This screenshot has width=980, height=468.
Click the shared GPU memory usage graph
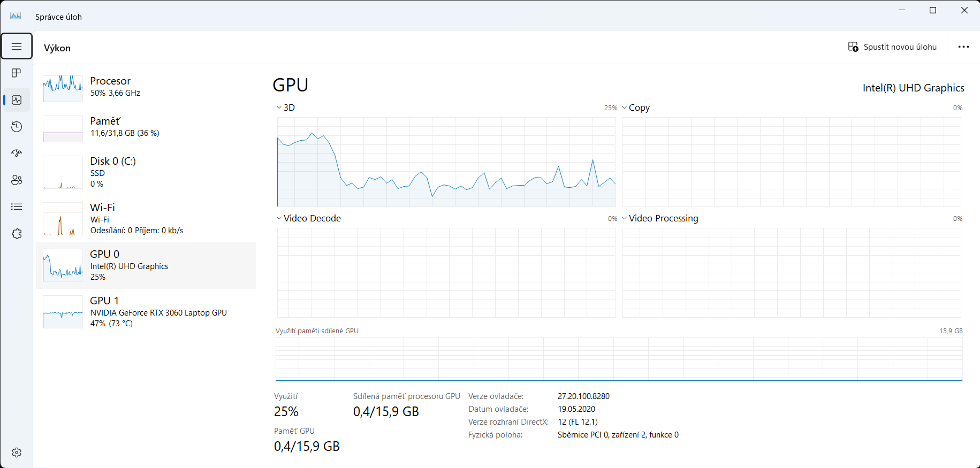(x=619, y=359)
